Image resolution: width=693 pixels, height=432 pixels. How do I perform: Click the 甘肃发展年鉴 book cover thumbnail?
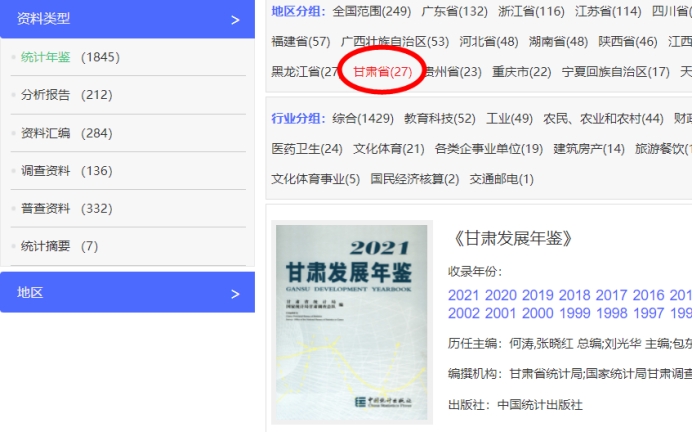(x=351, y=322)
